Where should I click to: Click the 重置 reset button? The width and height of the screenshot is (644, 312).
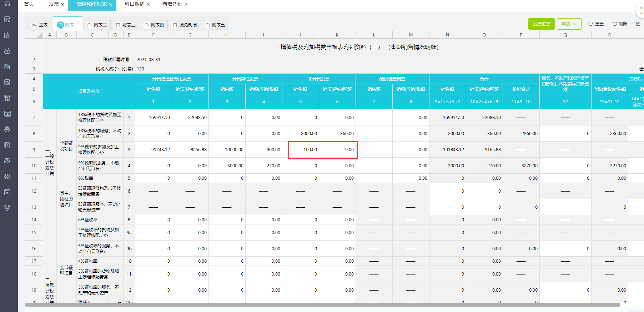pyautogui.click(x=596, y=24)
